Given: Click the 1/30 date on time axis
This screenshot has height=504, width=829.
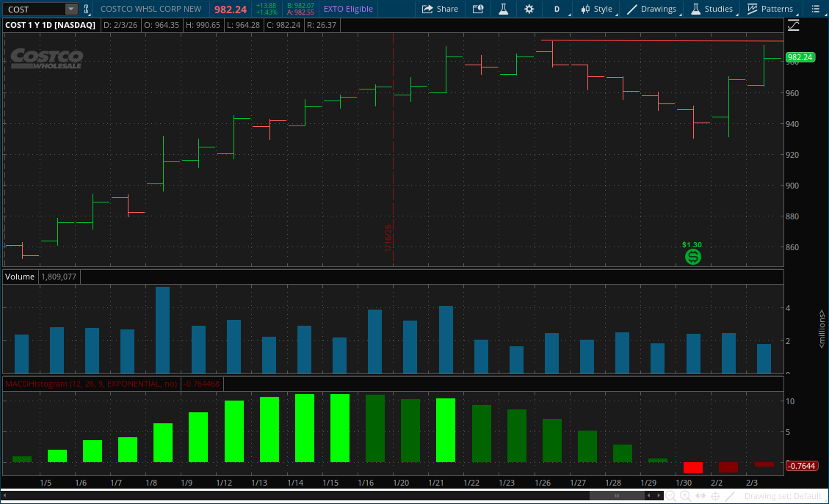Looking at the screenshot, I should tap(684, 483).
